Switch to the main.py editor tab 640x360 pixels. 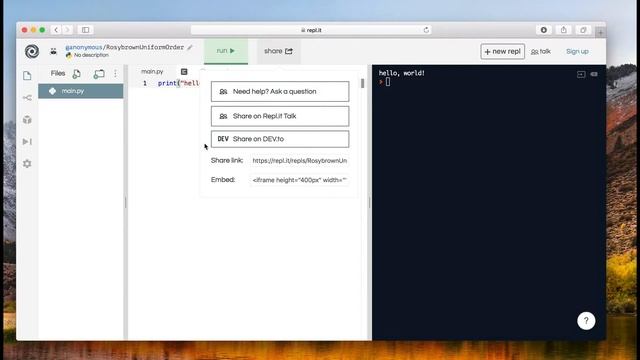click(152, 71)
